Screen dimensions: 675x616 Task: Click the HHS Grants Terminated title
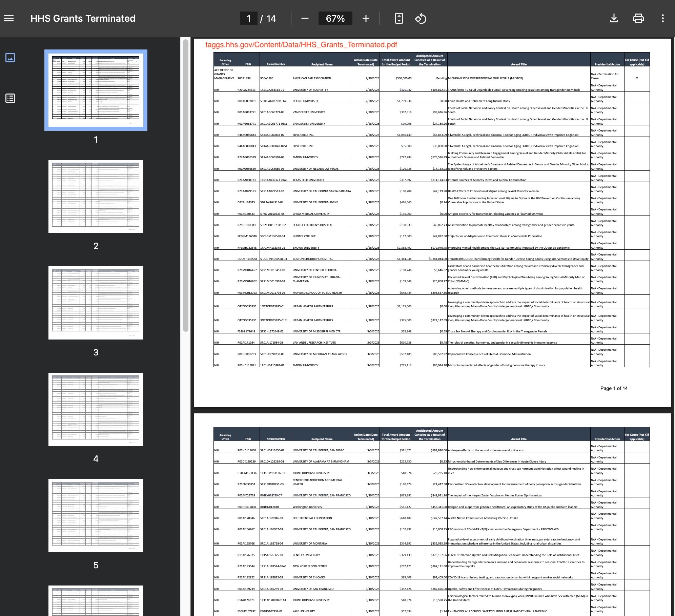coord(83,18)
